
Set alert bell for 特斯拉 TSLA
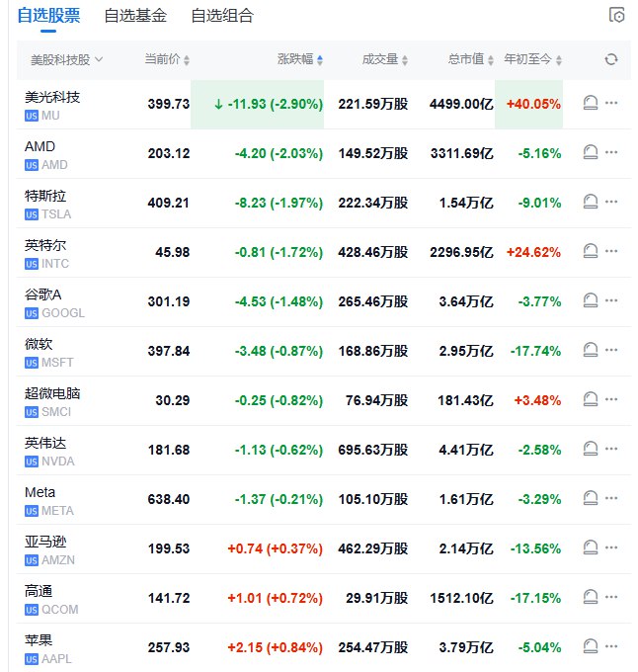click(x=591, y=202)
